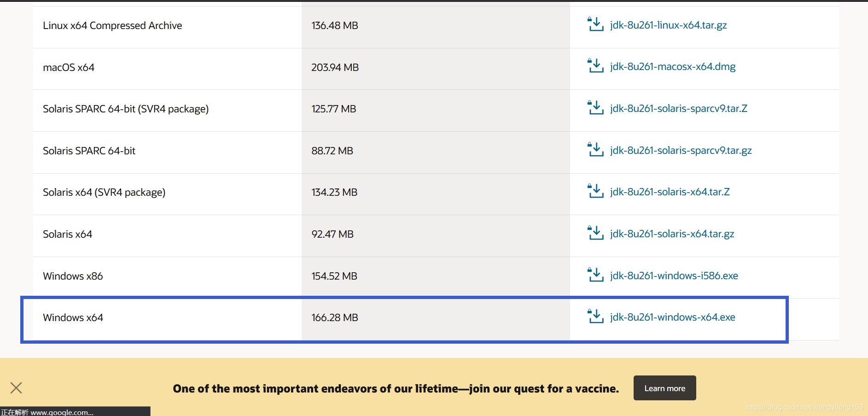The image size is (868, 416).
Task: Click download icon for windows-i586.exe
Action: click(595, 275)
